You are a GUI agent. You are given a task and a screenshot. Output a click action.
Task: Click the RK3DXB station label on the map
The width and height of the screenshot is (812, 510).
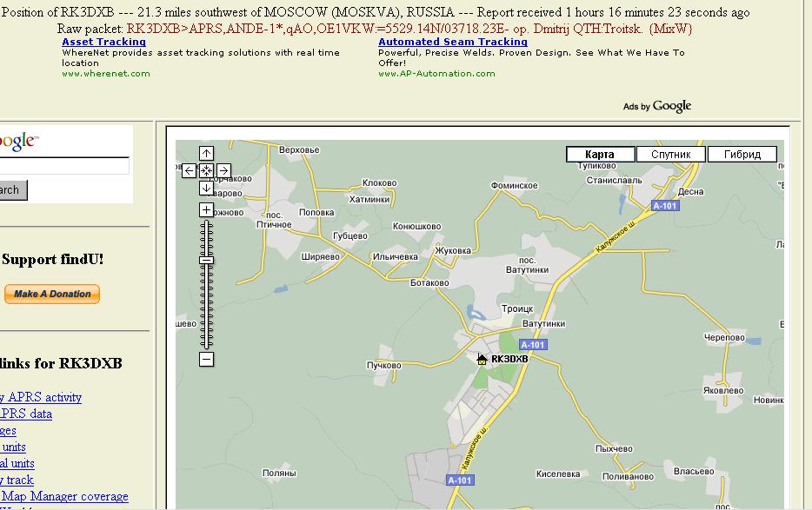tap(509, 360)
